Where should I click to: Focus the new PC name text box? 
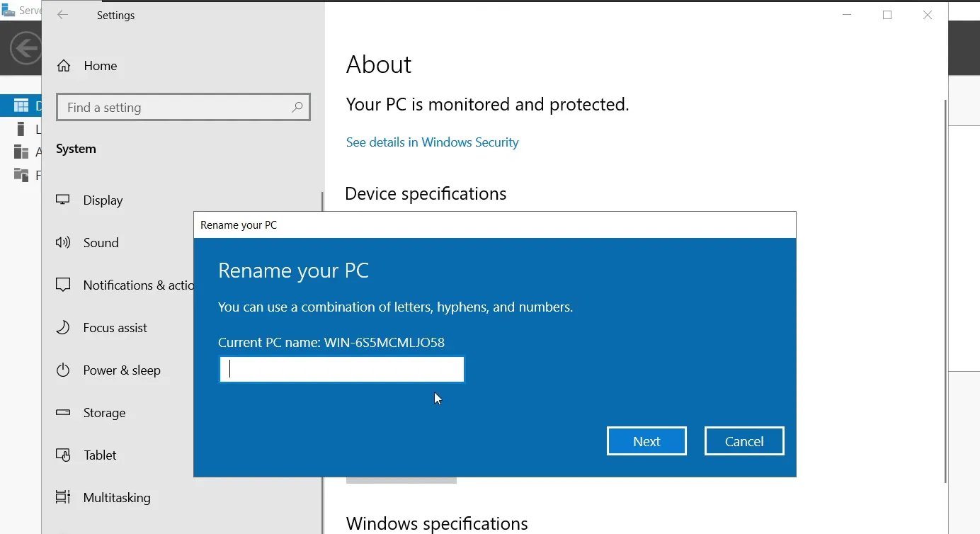(342, 370)
